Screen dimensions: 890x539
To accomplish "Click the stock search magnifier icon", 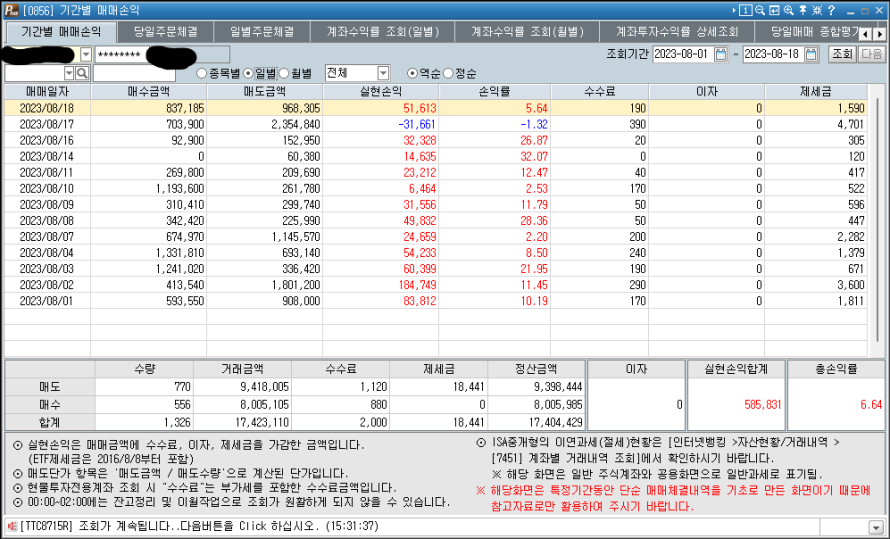I will (83, 73).
